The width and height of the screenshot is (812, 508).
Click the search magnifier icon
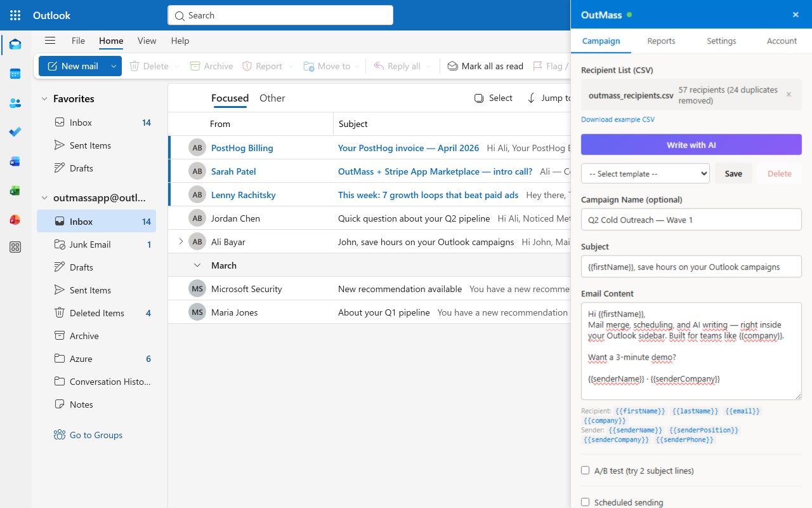(180, 15)
